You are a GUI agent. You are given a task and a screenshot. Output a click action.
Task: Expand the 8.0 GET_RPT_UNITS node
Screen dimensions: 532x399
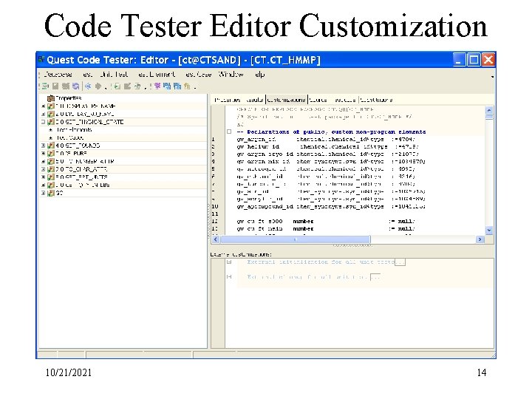43,177
